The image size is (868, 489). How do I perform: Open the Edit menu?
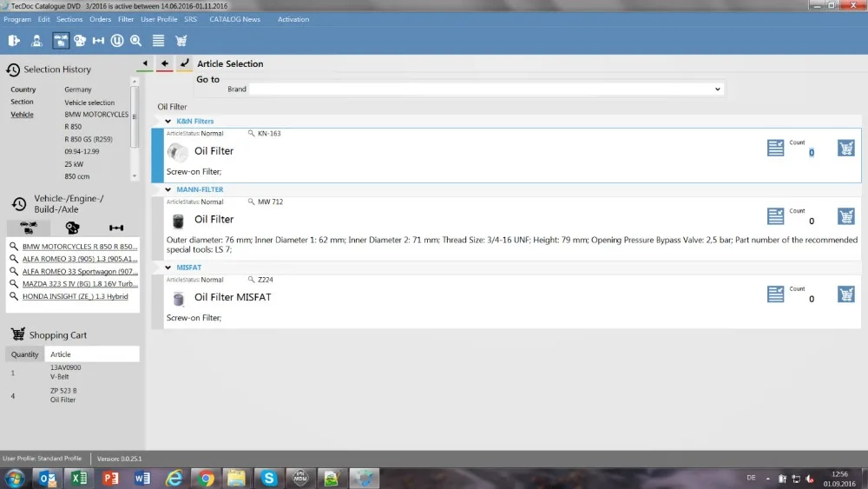[43, 19]
